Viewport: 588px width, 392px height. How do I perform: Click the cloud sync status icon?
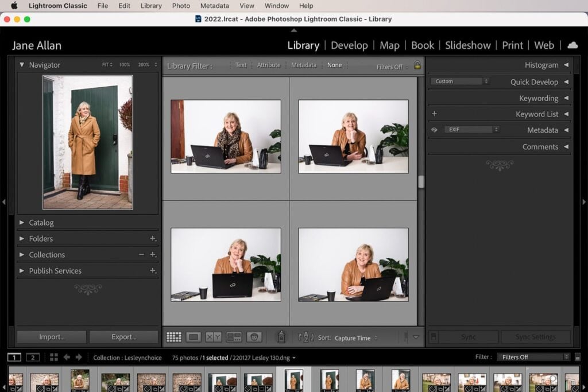click(x=572, y=45)
